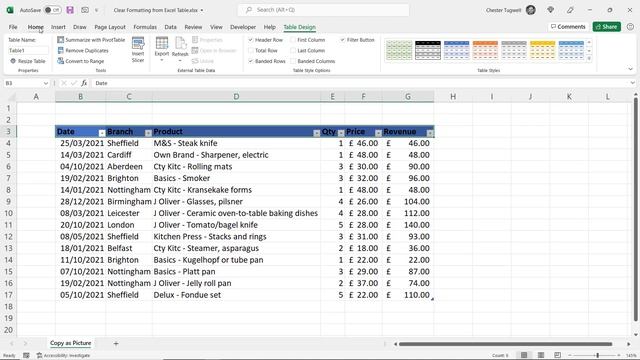This screenshot has height=360, width=640.
Task: Enable the Last Column checkbox
Action: [x=293, y=50]
